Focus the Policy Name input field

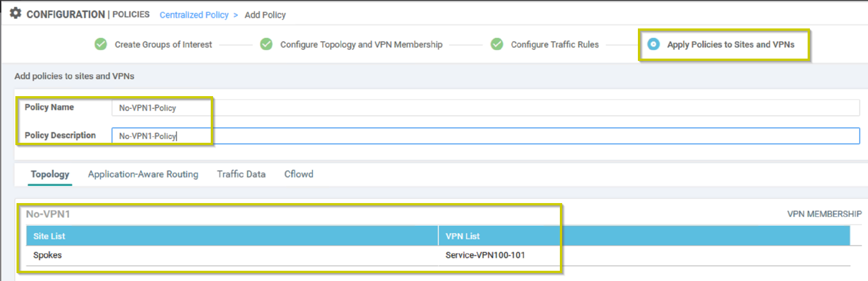click(486, 108)
